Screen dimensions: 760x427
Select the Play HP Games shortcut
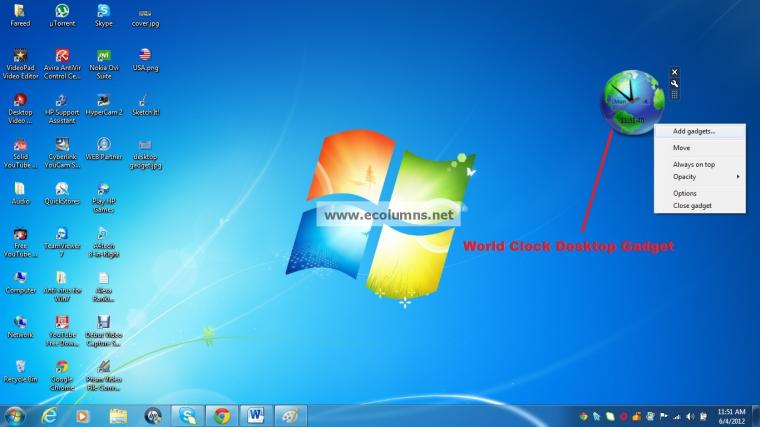point(103,198)
